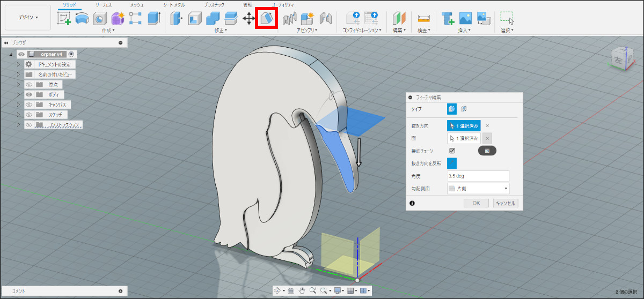Show the スケッチ folder visibility
Viewport: 644px width, 299px height.
click(x=30, y=115)
